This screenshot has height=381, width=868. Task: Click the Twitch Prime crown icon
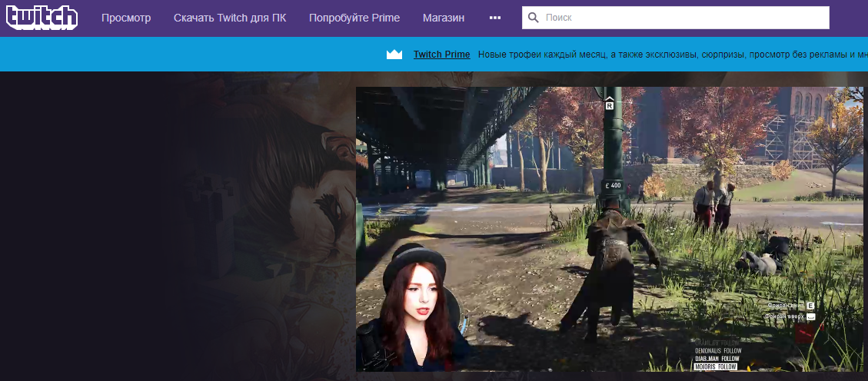pos(394,55)
